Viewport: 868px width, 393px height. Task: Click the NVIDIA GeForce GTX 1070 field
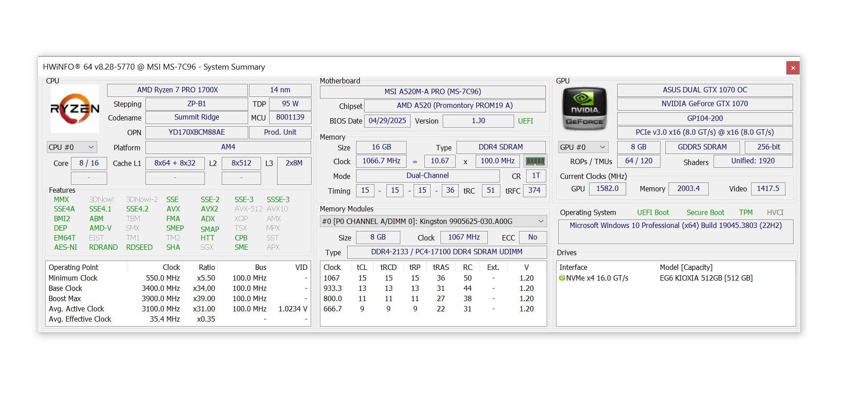(x=705, y=104)
